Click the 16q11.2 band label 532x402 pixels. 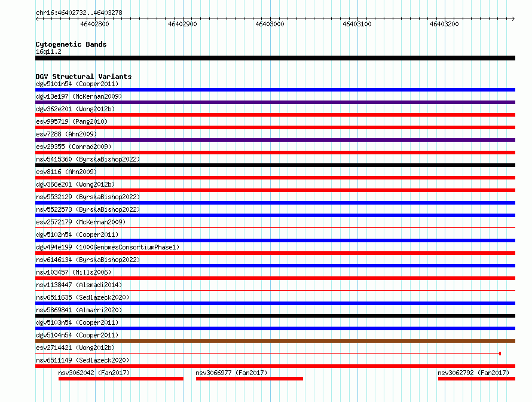point(48,51)
